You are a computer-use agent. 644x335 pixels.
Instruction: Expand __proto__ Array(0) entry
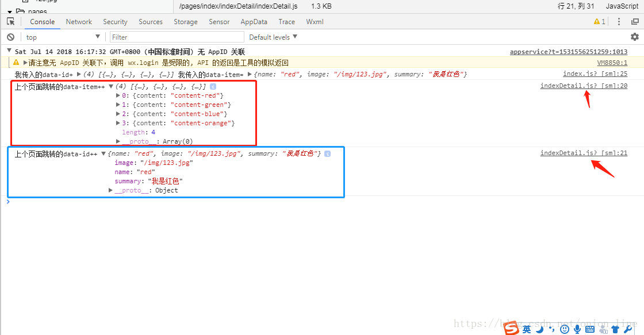118,141
